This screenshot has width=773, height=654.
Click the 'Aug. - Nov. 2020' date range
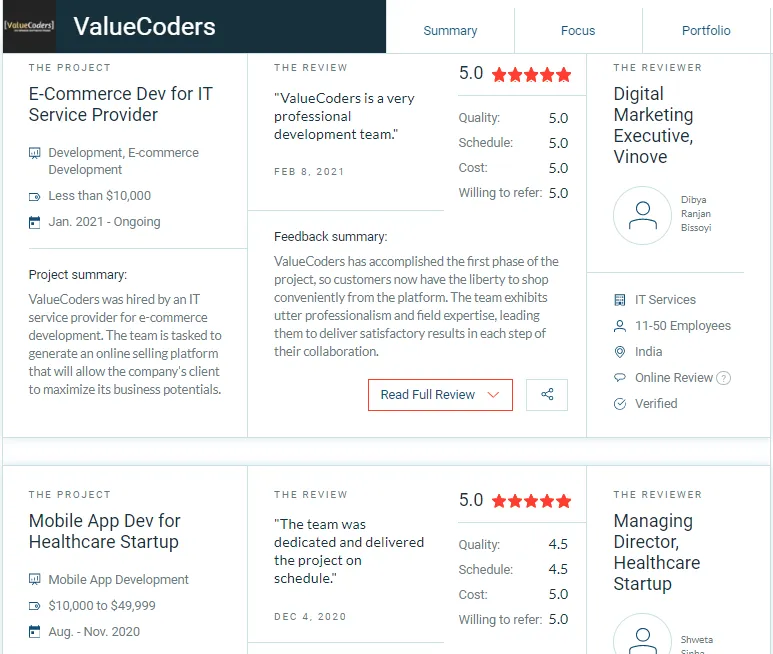tap(94, 632)
